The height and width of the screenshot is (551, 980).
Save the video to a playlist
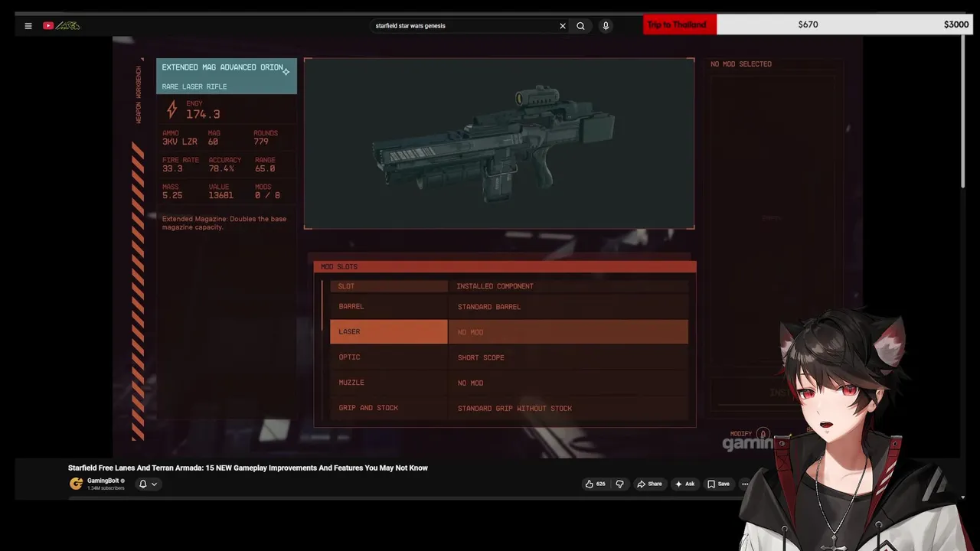718,484
